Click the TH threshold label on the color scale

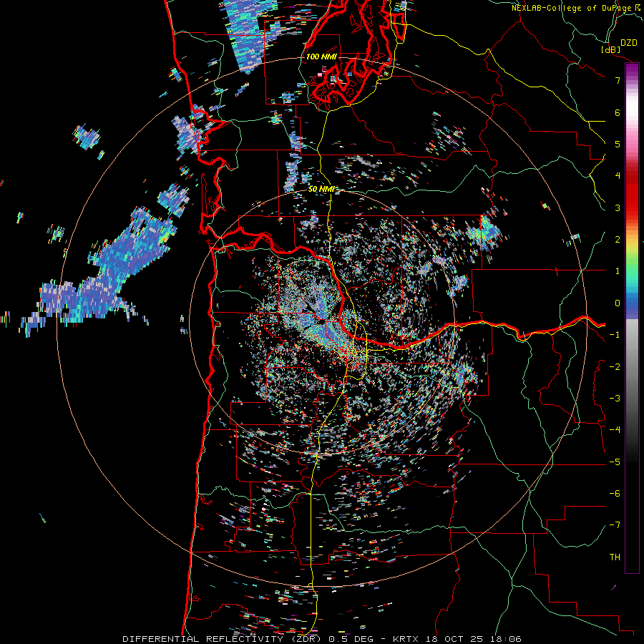point(615,557)
